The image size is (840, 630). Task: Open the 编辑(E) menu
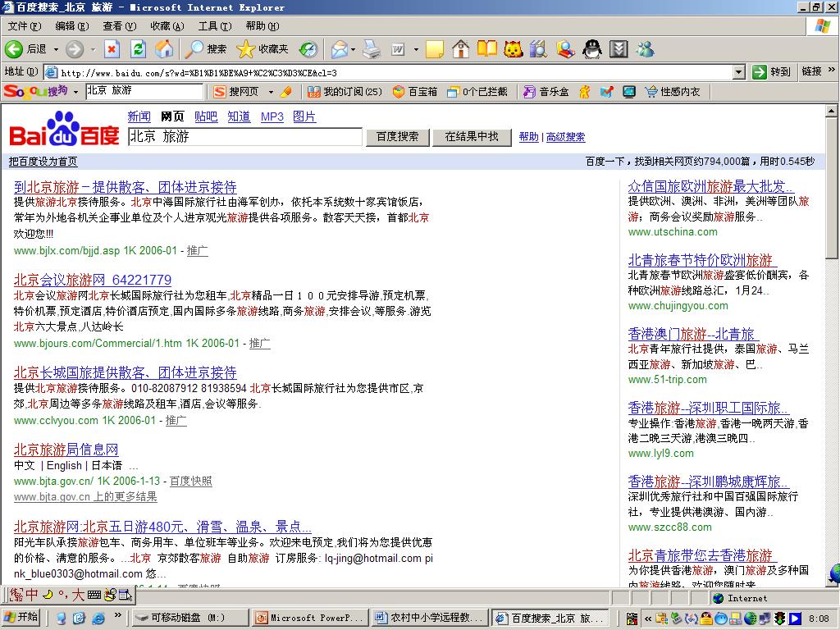[x=72, y=25]
